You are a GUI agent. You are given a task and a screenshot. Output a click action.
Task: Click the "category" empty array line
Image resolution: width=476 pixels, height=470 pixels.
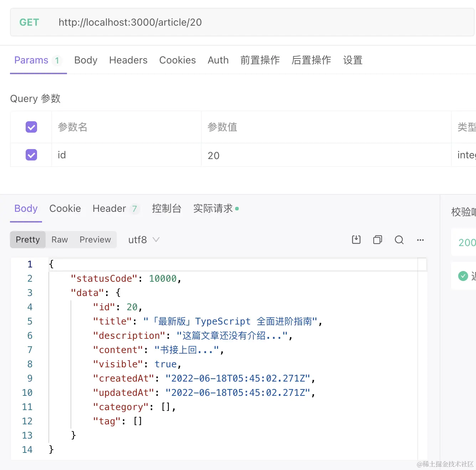[134, 407]
